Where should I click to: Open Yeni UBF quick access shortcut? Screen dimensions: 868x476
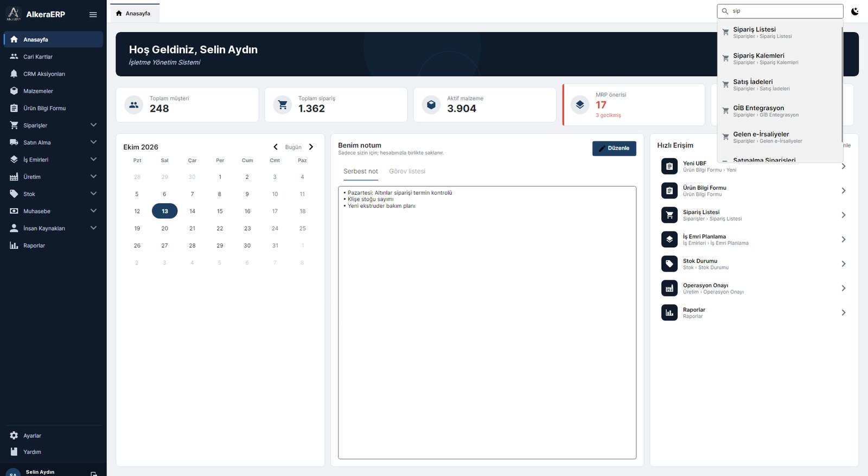click(x=754, y=166)
